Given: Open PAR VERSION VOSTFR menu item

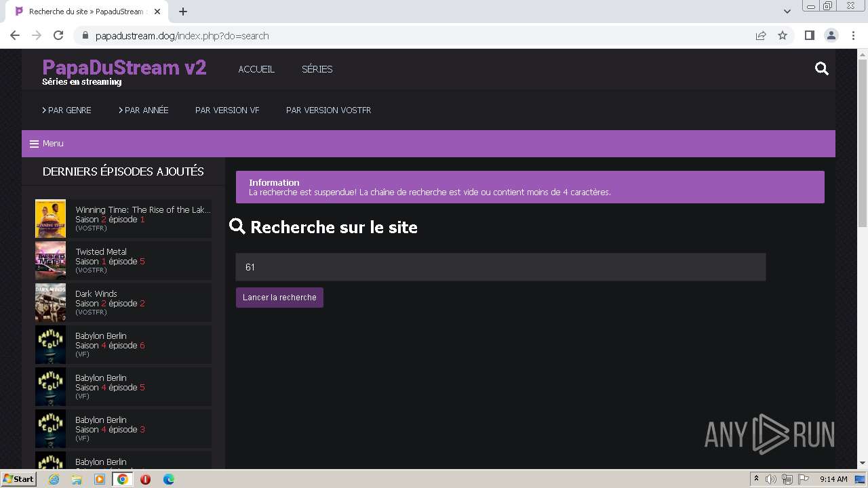Looking at the screenshot, I should tap(328, 110).
